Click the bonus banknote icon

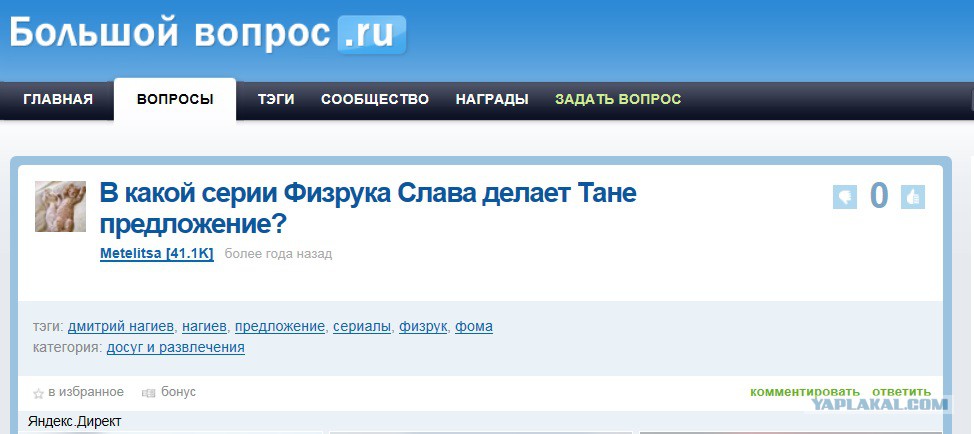coord(148,393)
